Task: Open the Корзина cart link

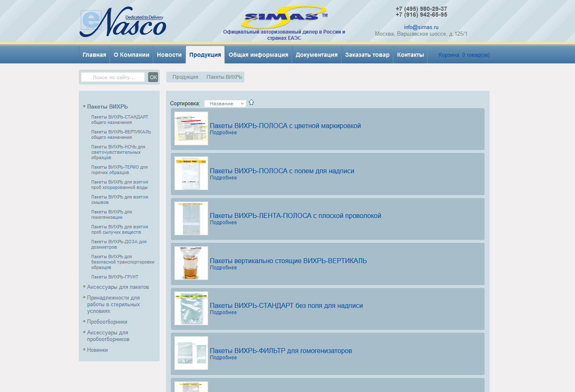Action: coord(464,55)
